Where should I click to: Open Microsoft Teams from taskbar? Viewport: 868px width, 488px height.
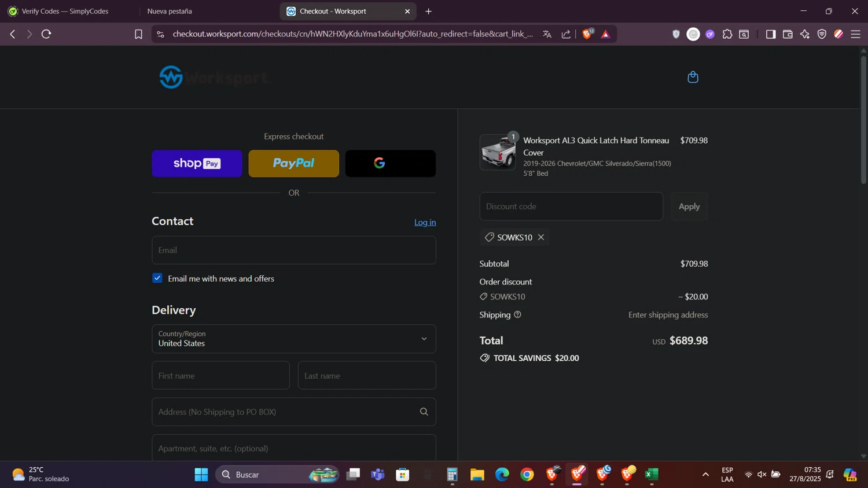[x=378, y=475]
